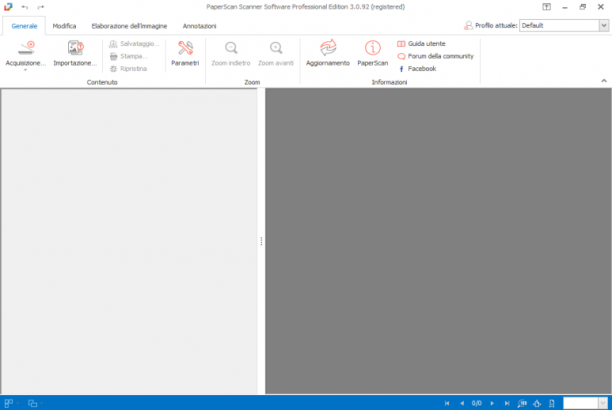The width and height of the screenshot is (612, 410).
Task: Click the redo arrow in title bar
Action: point(41,7)
